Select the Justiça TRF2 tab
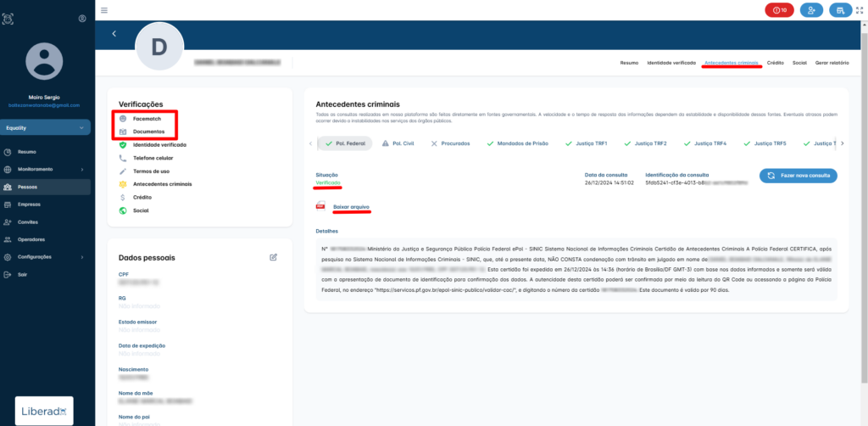Image resolution: width=868 pixels, height=426 pixels. pos(645,143)
